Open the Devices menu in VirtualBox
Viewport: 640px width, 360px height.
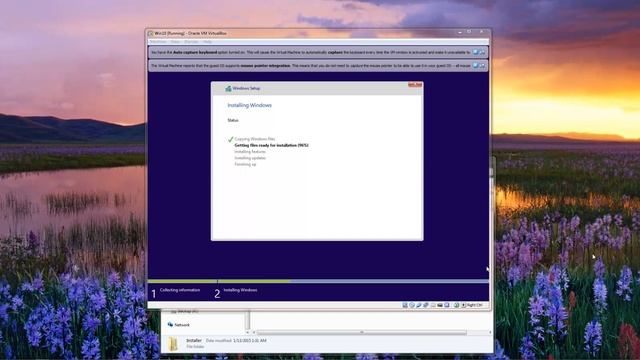pyautogui.click(x=191, y=42)
